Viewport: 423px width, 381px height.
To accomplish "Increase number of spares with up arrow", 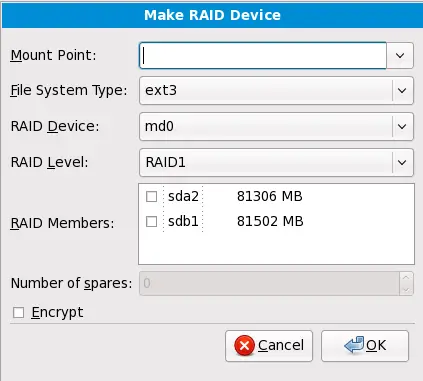I will click(x=406, y=277).
